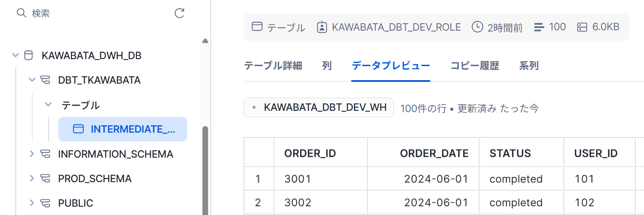Click the search magnifier icon

tap(21, 13)
